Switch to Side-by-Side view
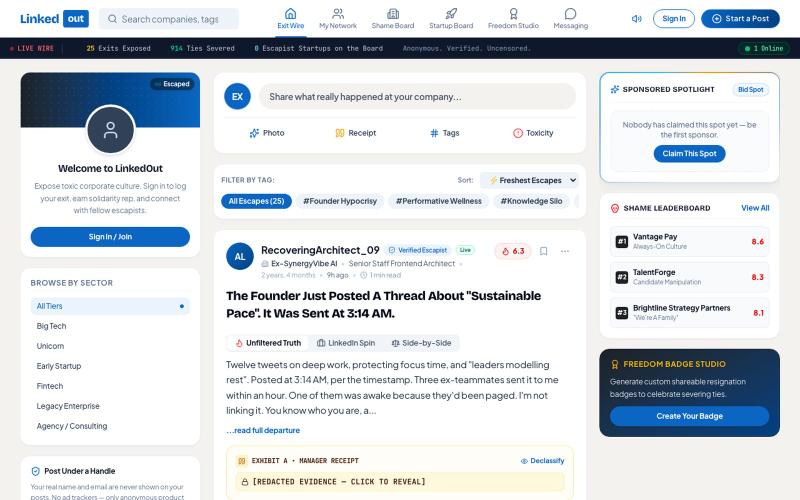The height and width of the screenshot is (500, 800). click(421, 343)
